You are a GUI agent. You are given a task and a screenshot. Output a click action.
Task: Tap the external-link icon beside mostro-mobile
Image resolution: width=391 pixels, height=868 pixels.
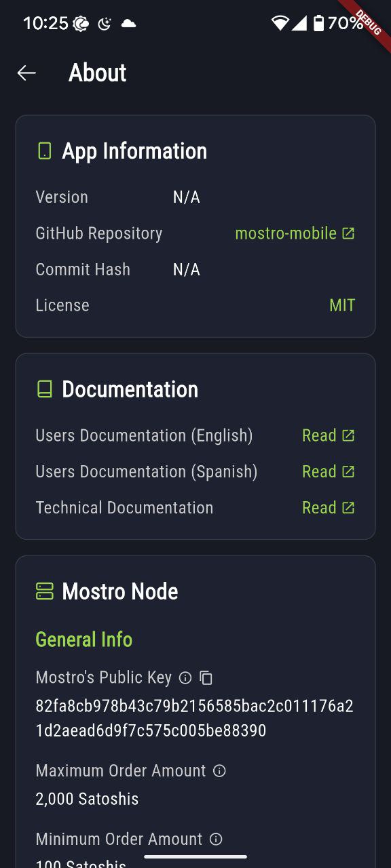click(348, 233)
